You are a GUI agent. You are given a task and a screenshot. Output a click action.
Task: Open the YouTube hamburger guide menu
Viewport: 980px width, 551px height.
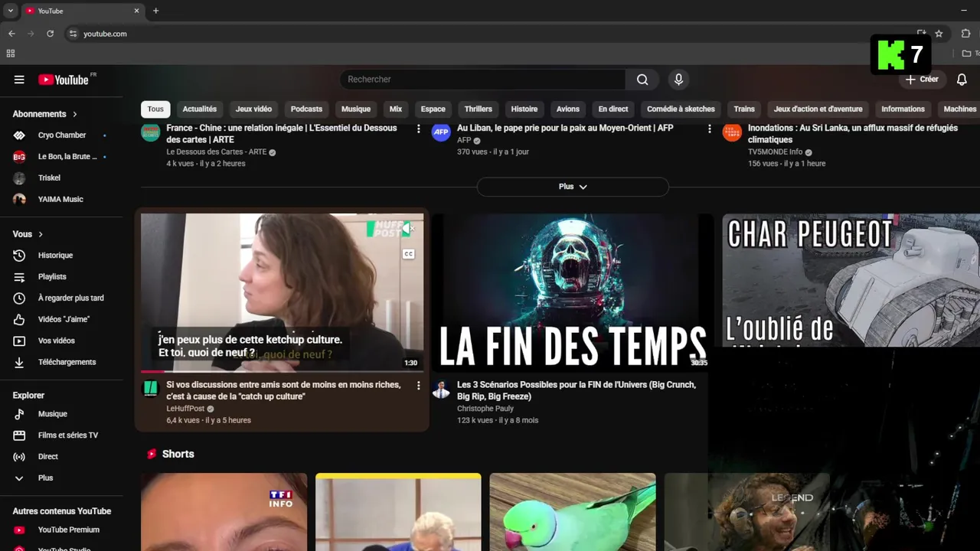tap(19, 80)
